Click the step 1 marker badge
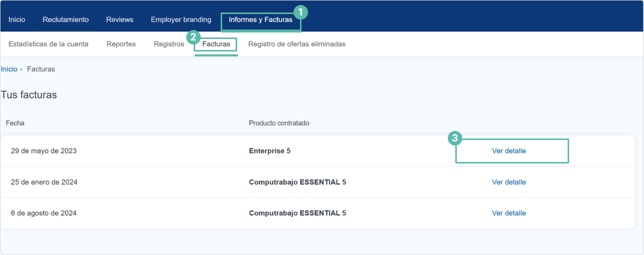 click(x=301, y=12)
